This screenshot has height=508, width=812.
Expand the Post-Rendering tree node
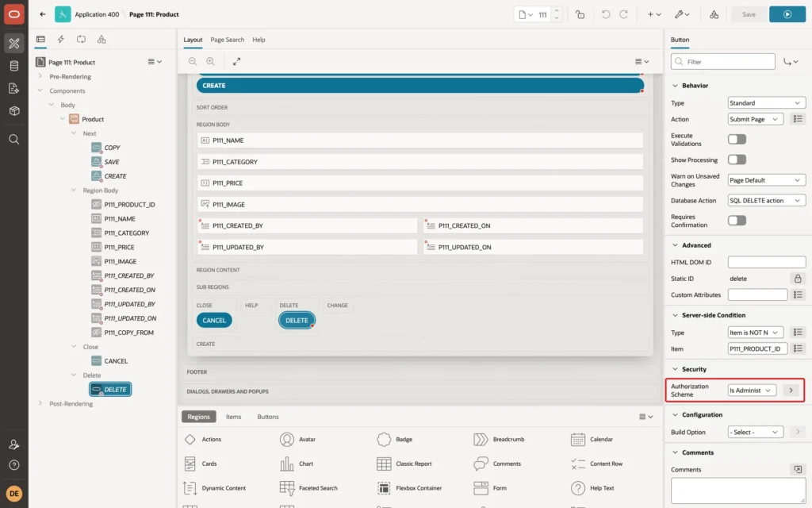point(40,403)
